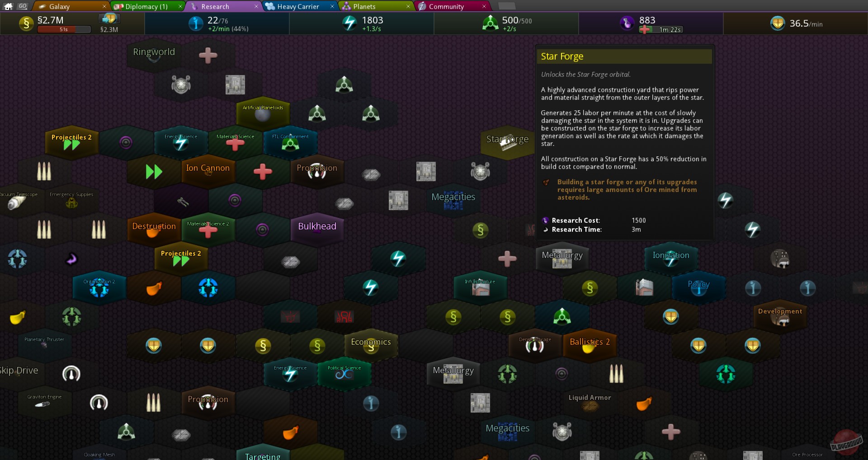This screenshot has height=460, width=868.
Task: Select the Artificial Planetoids research node
Action: [x=263, y=113]
